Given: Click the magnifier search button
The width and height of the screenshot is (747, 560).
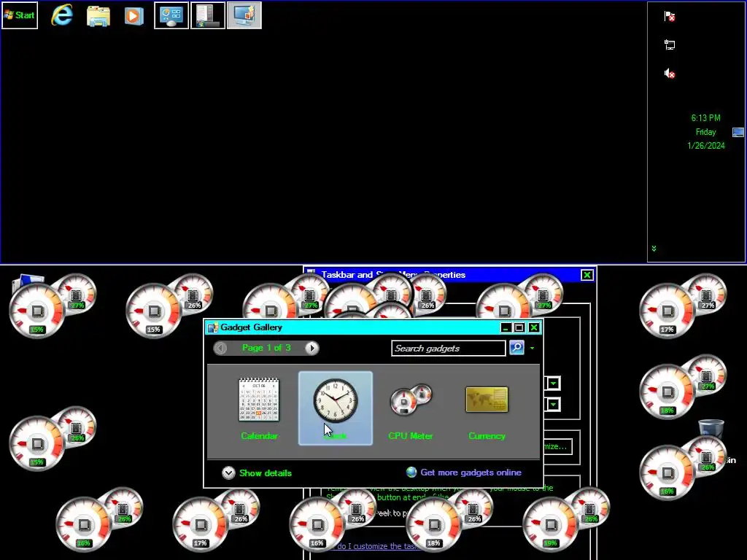Looking at the screenshot, I should click(x=517, y=348).
